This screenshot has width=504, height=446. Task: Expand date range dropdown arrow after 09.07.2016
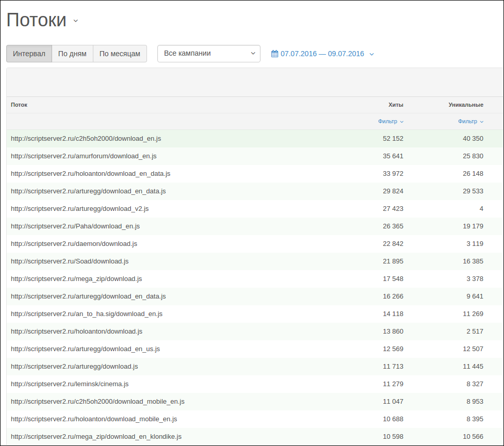[371, 54]
